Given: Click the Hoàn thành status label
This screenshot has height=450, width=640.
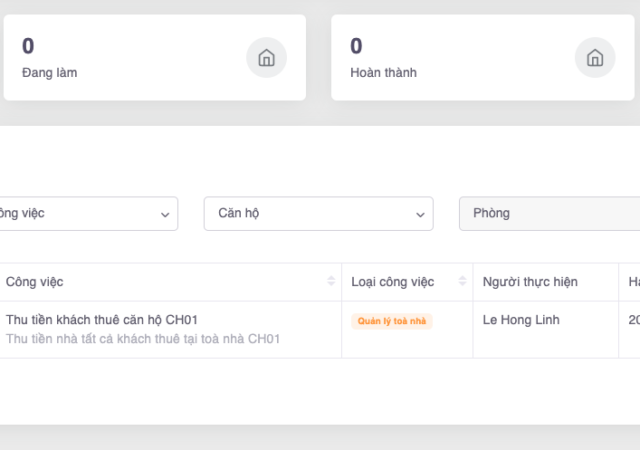Looking at the screenshot, I should (383, 72).
